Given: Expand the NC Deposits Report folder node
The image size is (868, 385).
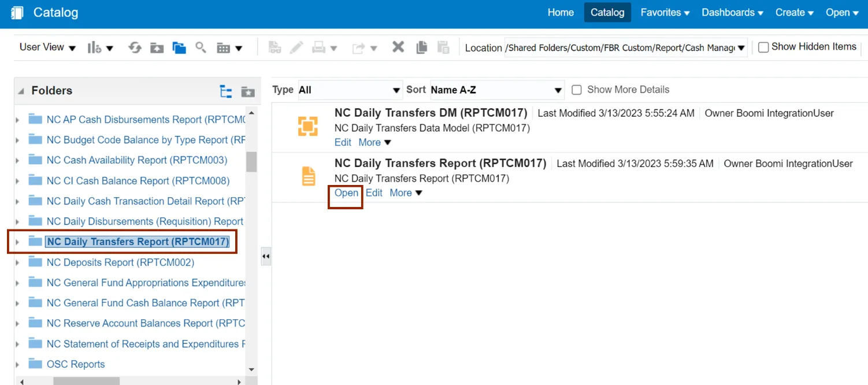Looking at the screenshot, I should pyautogui.click(x=17, y=263).
